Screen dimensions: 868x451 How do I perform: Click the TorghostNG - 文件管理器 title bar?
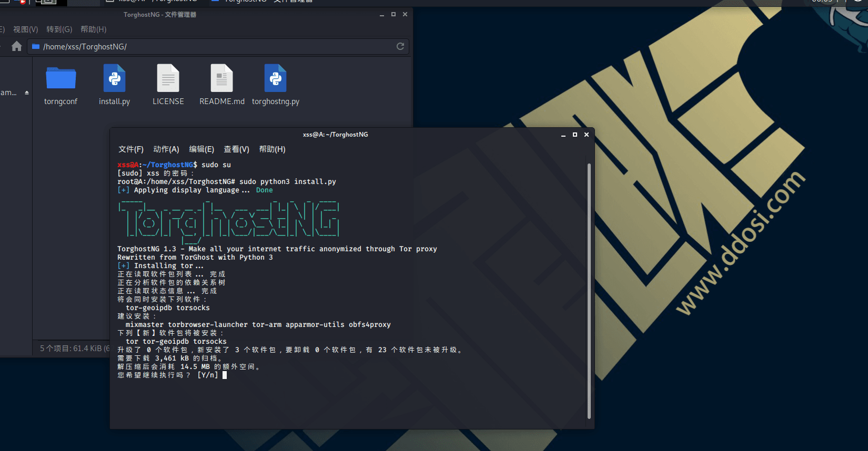tap(160, 15)
